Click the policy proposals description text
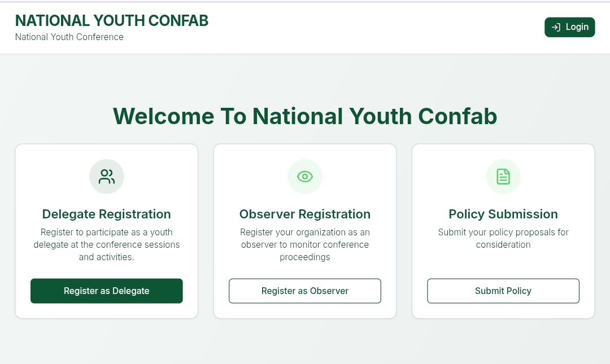The height and width of the screenshot is (364, 610). pyautogui.click(x=503, y=238)
